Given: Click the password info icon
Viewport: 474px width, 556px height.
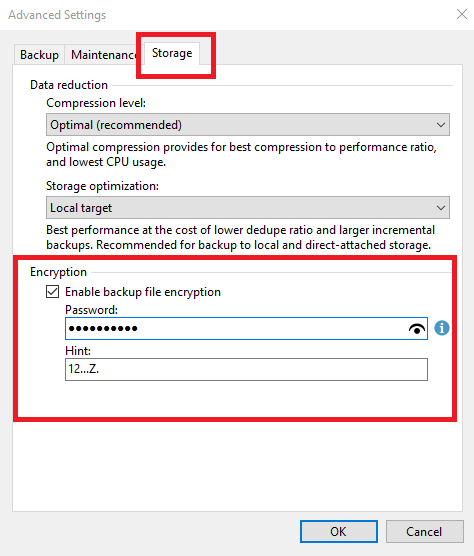Looking at the screenshot, I should [x=442, y=328].
